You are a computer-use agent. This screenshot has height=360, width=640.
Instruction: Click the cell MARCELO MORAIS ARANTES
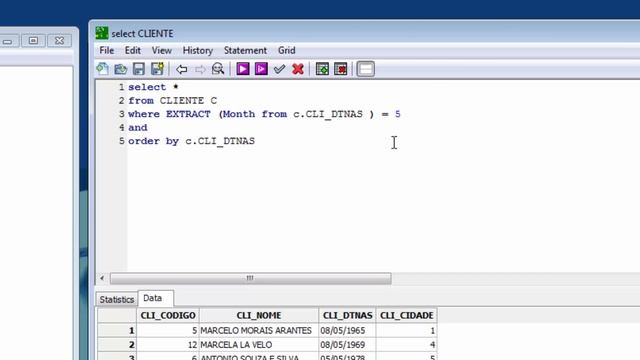click(259, 330)
